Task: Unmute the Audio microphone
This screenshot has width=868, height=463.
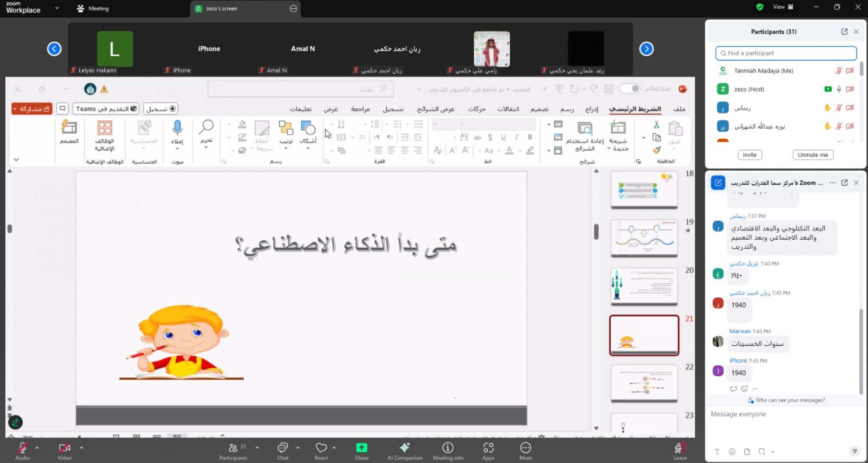Action: tap(22, 448)
